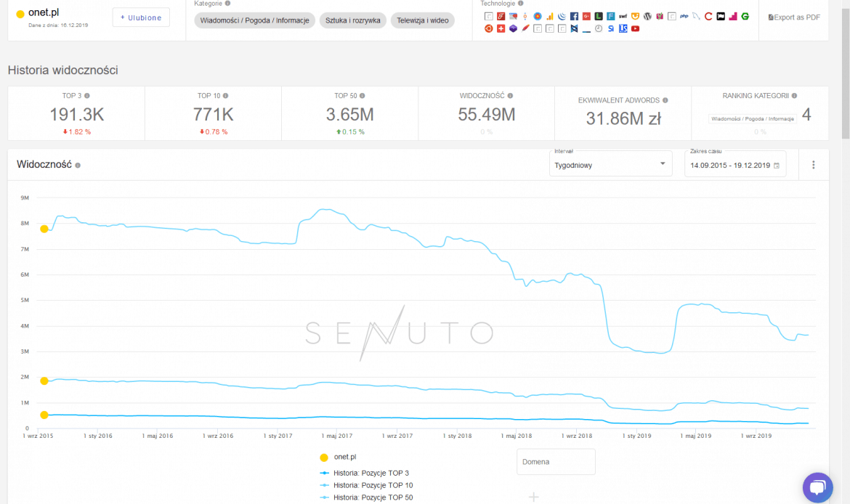Toggle the Historia: Pozycje TOP 3 series
Viewport: 850px width, 504px height.
[x=364, y=473]
